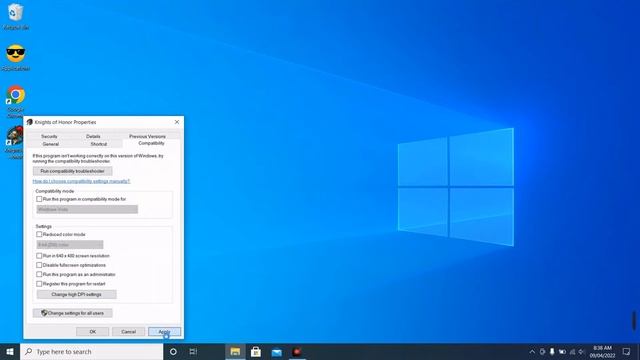Switch to the Security tab

pos(49,136)
